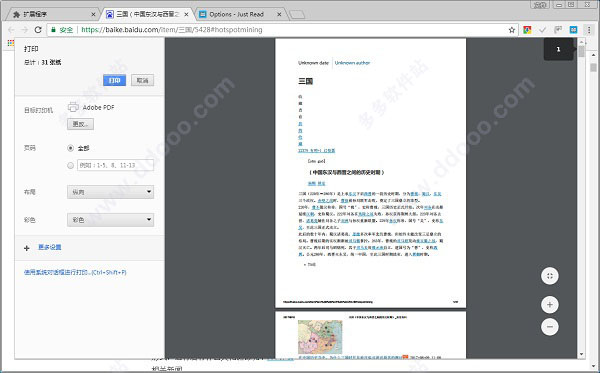Open the Chrome three-dot menu
This screenshot has height=373, width=600.
589,30
